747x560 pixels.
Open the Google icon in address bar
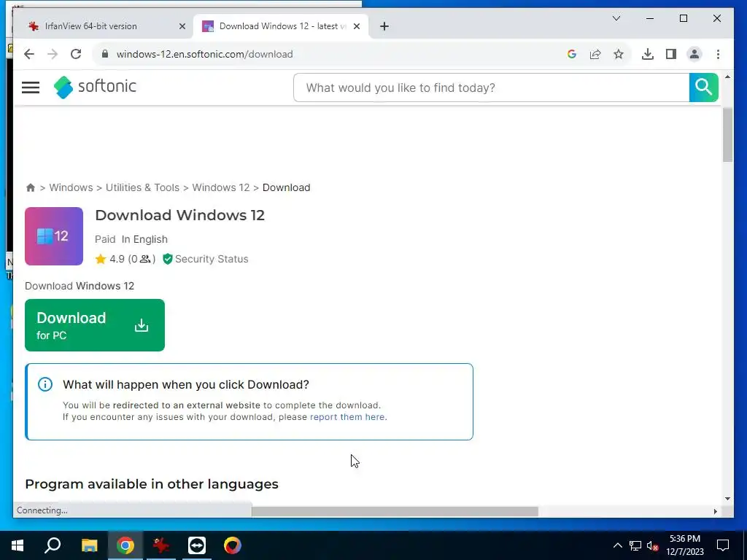point(572,54)
